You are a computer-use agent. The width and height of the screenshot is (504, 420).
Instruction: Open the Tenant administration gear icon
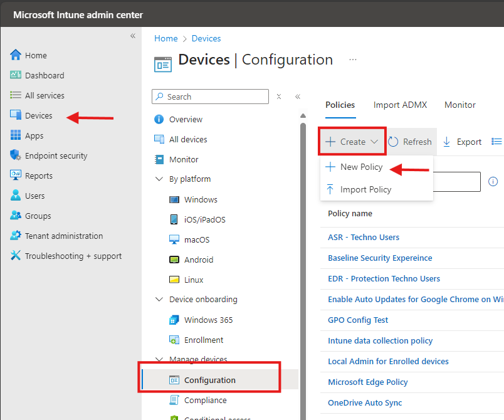(x=16, y=236)
